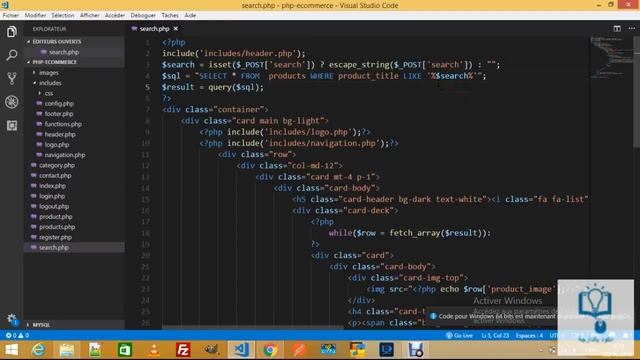The image size is (640, 360).
Task: Place cursor on line 5 $result statement
Action: 213,87
